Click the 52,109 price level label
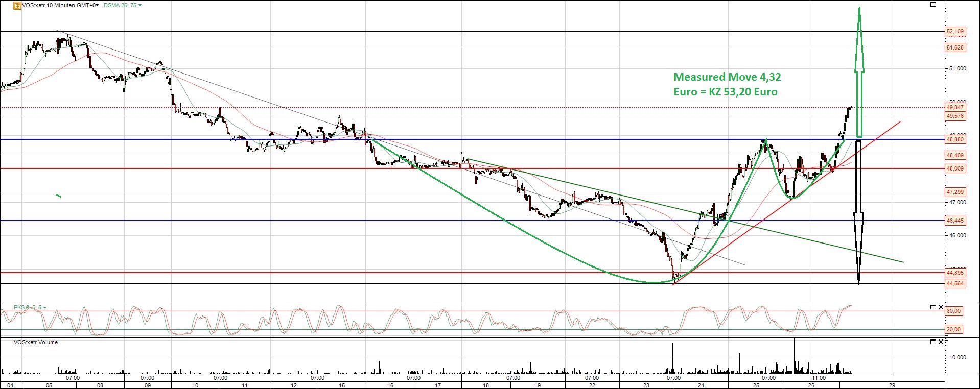 [x=955, y=32]
